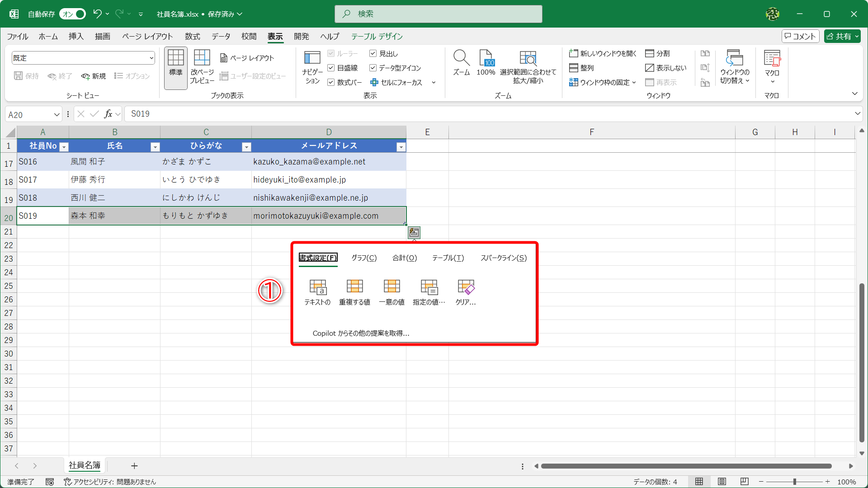Click Copilot suggestions link in popup
The width and height of the screenshot is (868, 488).
361,333
